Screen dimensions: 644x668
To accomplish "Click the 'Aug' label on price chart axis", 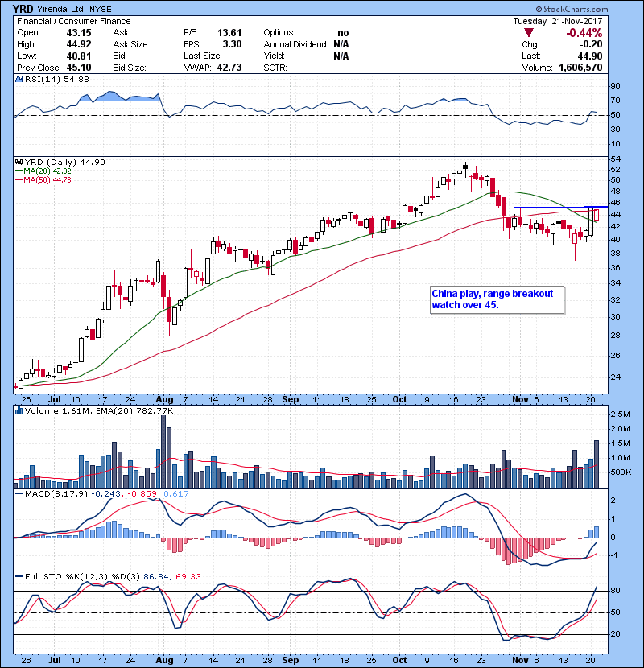I will pos(164,399).
